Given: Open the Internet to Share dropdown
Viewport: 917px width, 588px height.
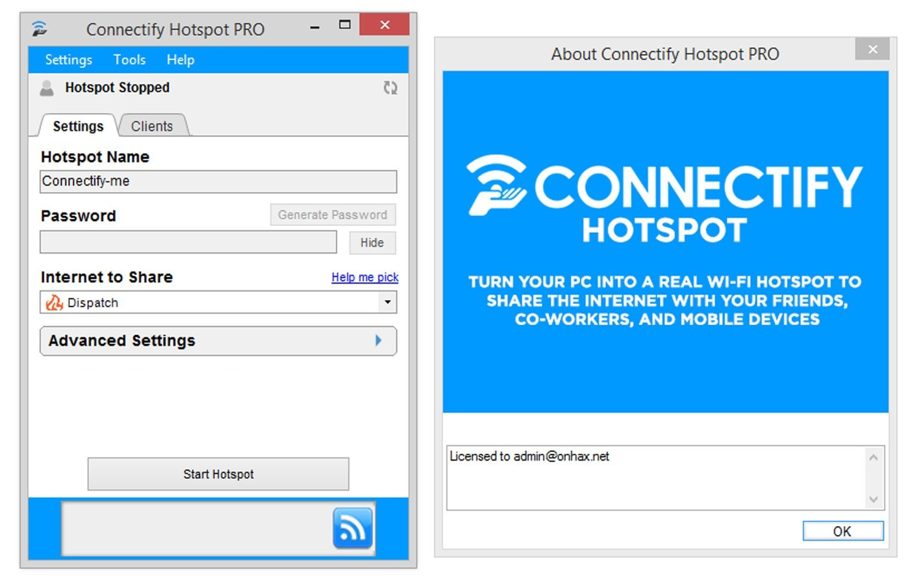Looking at the screenshot, I should (387, 302).
